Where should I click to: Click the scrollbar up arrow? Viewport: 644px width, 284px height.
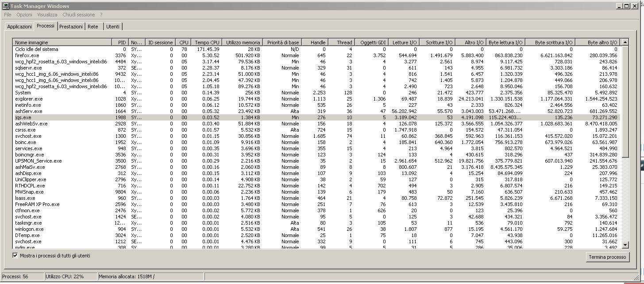[625, 43]
